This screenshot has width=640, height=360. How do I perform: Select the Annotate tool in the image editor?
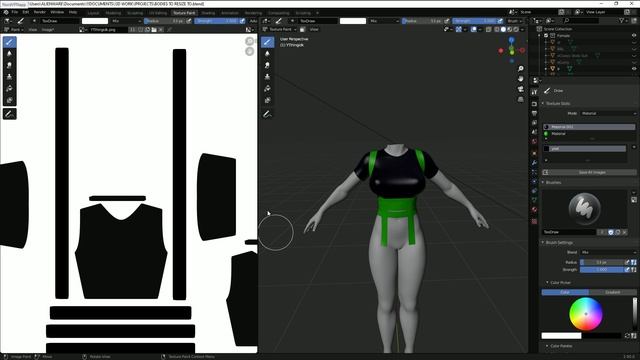click(9, 114)
